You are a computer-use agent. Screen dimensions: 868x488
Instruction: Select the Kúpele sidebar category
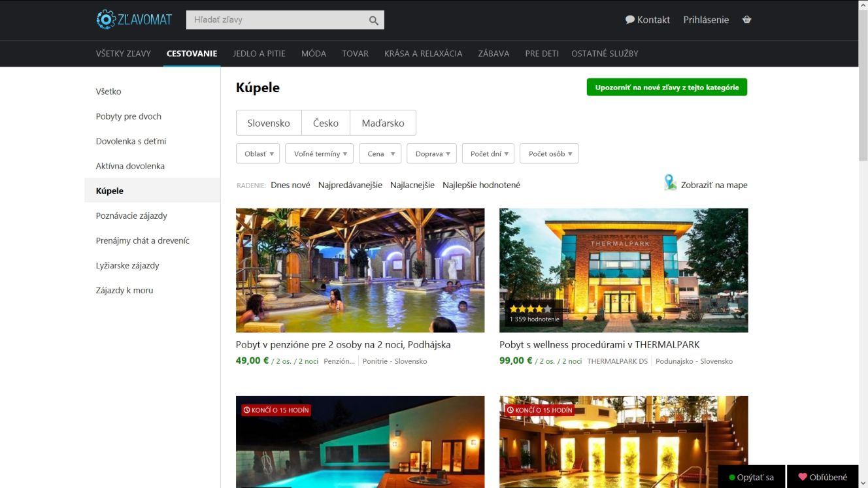click(152, 191)
